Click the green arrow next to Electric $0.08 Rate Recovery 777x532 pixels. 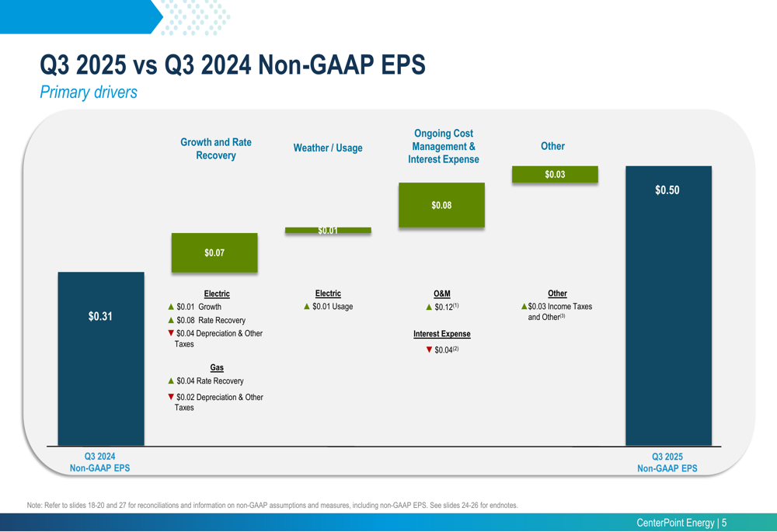[x=171, y=320]
